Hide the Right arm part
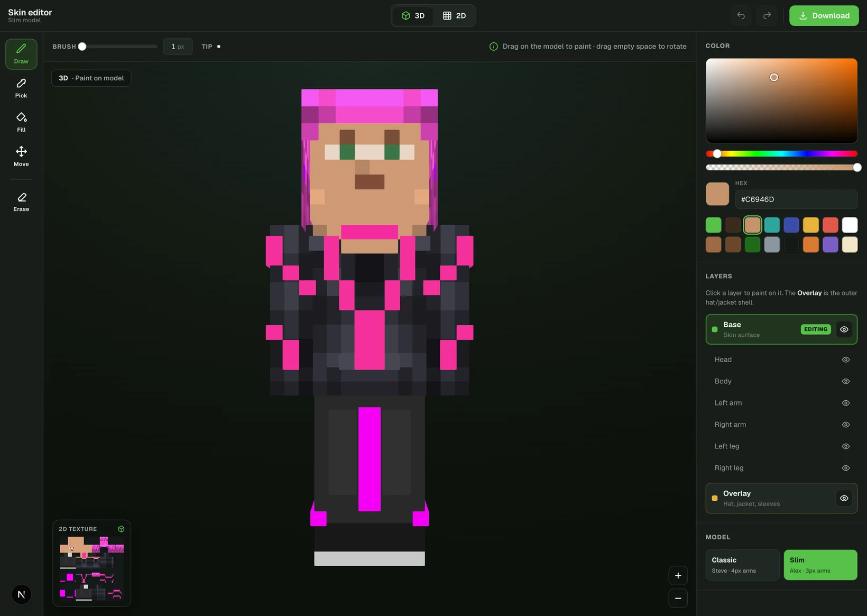The height and width of the screenshot is (616, 867). pyautogui.click(x=846, y=425)
